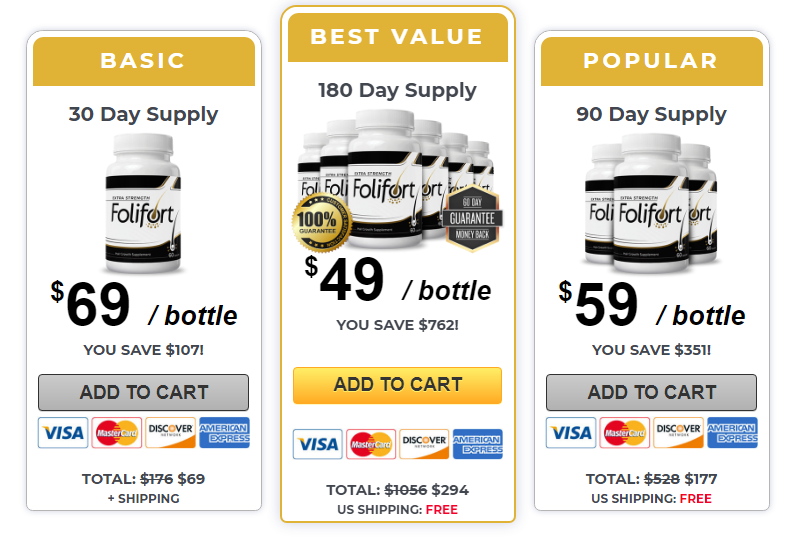Viewport: 791px width, 540px height.
Task: Click MasterCard icon in Best Value plan
Action: click(x=371, y=444)
